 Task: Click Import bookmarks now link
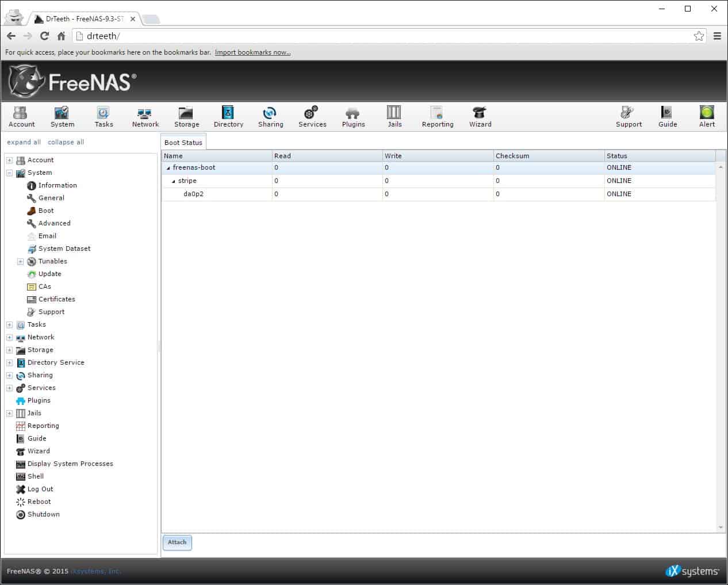252,52
